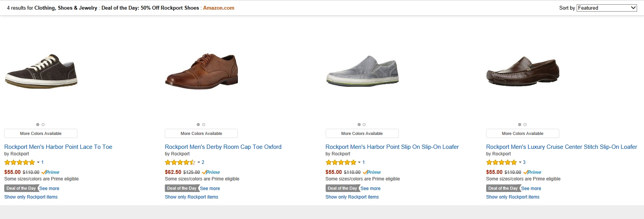
Task: Open Rockport Men's Derby Room Cap Toe Oxford
Action: point(223,147)
